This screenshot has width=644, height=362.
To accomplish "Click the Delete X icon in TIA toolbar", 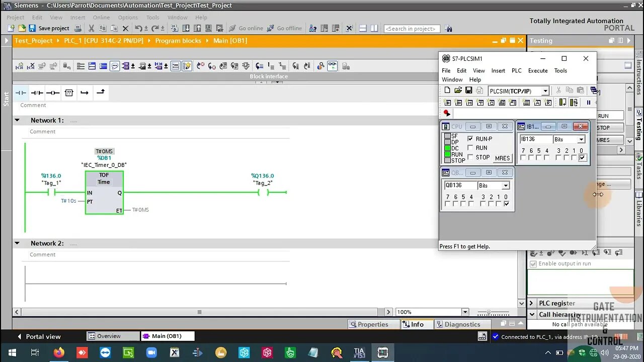I will tap(125, 29).
